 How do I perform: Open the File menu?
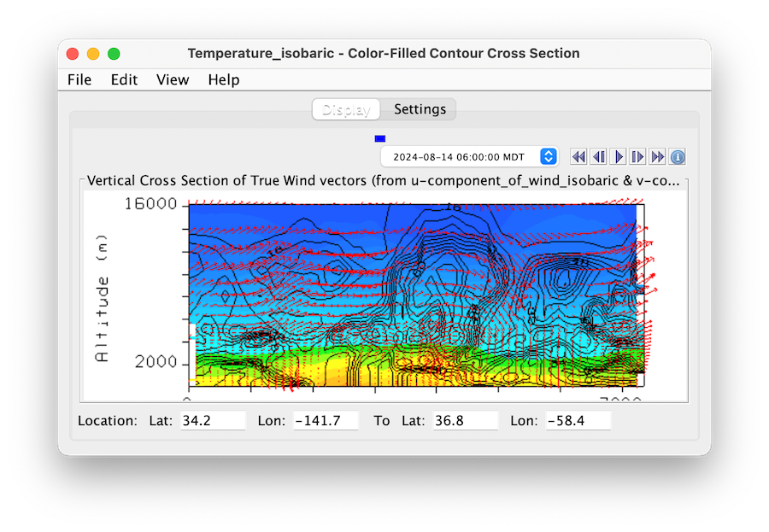(x=79, y=79)
